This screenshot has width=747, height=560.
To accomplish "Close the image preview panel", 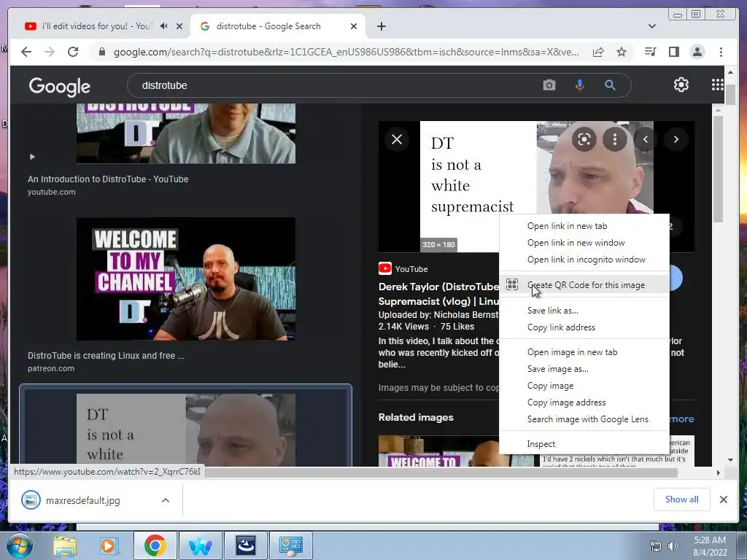I will (397, 139).
